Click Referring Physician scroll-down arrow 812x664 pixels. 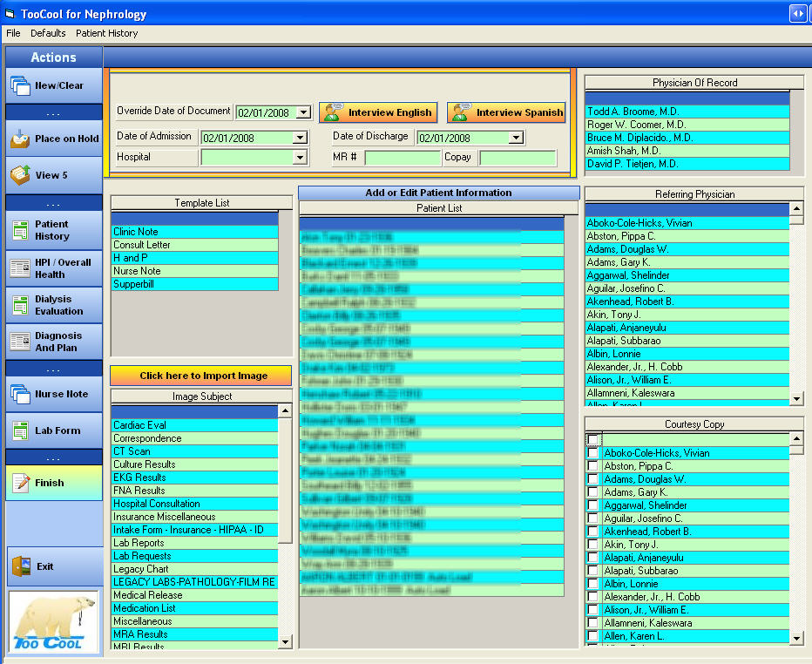[796, 399]
